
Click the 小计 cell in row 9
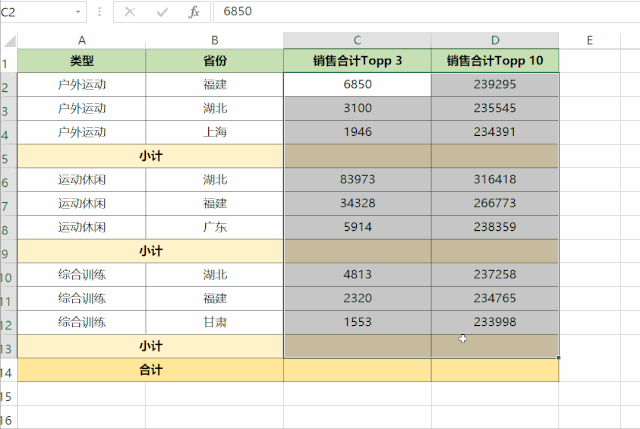(x=151, y=251)
